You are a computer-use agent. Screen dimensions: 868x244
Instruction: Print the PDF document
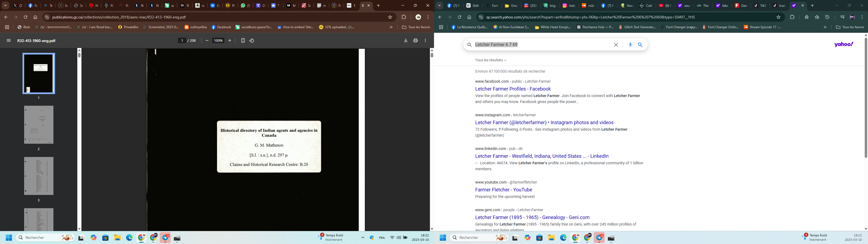pos(416,41)
